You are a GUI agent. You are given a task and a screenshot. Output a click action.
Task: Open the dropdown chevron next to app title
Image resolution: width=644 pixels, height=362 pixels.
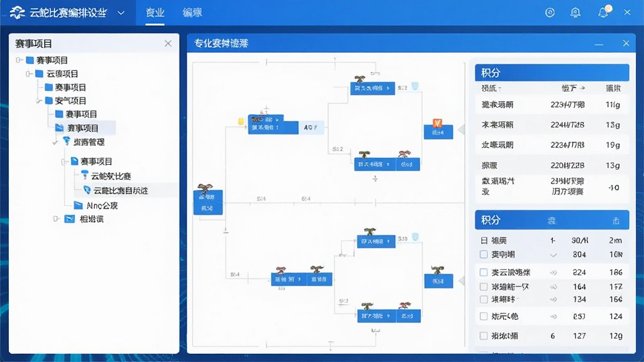click(x=121, y=13)
